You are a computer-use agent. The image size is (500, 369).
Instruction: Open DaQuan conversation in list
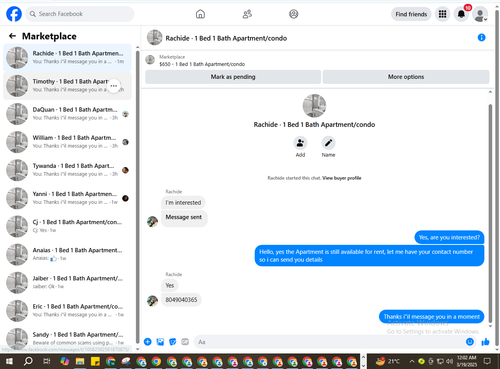[67, 114]
